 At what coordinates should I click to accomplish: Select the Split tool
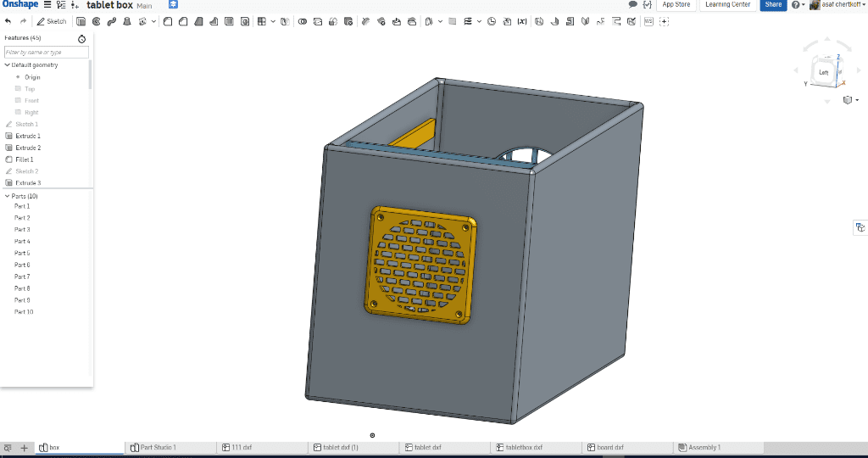tap(318, 21)
